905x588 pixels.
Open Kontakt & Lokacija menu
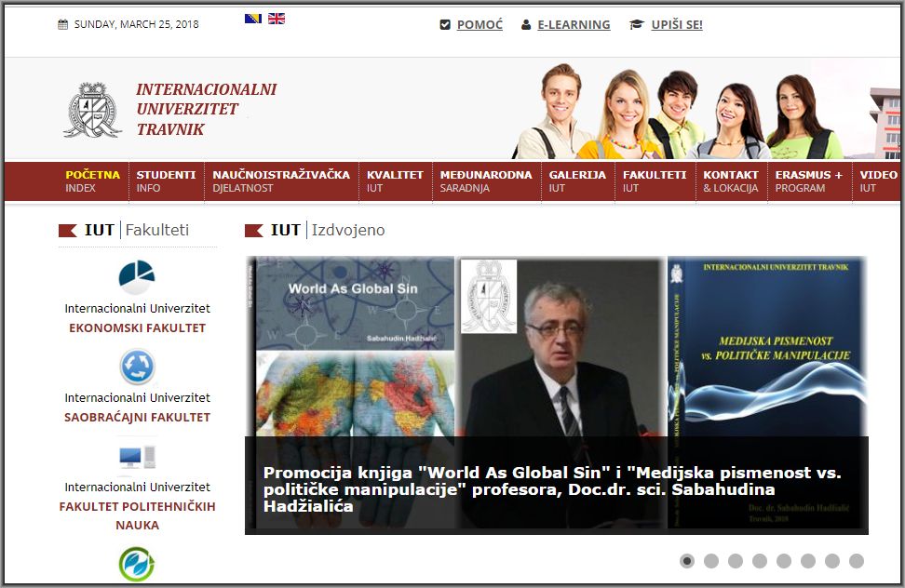(731, 181)
